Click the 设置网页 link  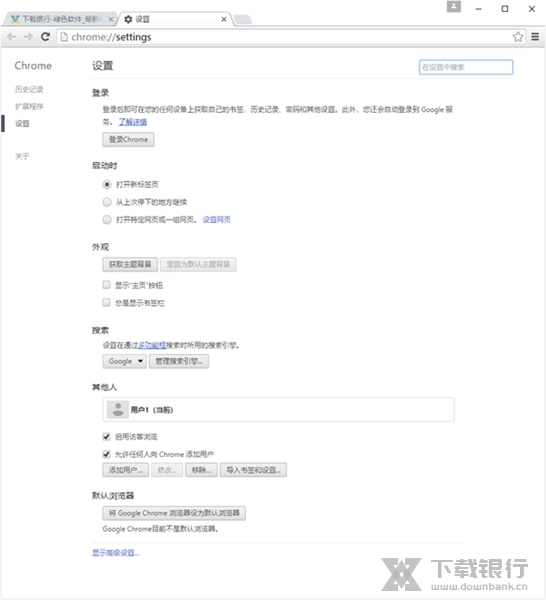(217, 220)
